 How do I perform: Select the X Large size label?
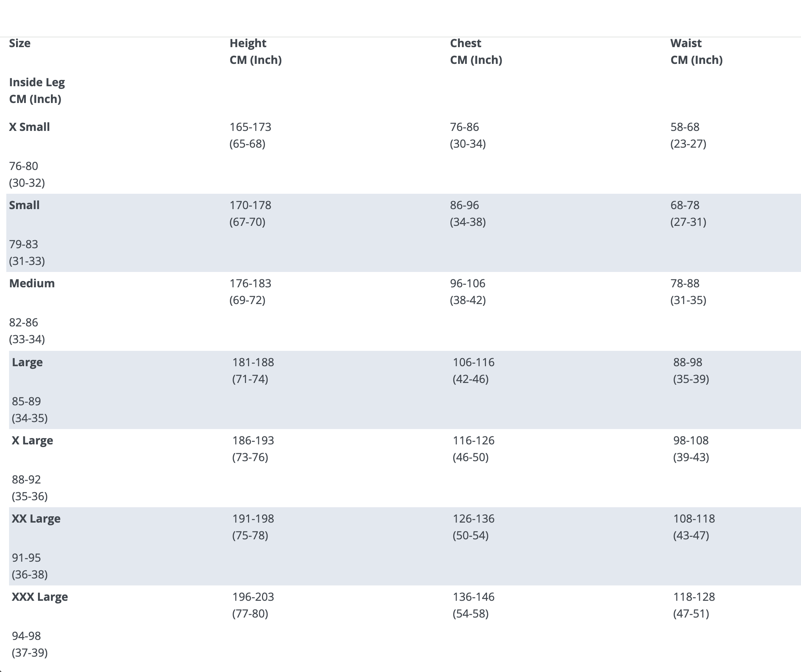pyautogui.click(x=32, y=440)
